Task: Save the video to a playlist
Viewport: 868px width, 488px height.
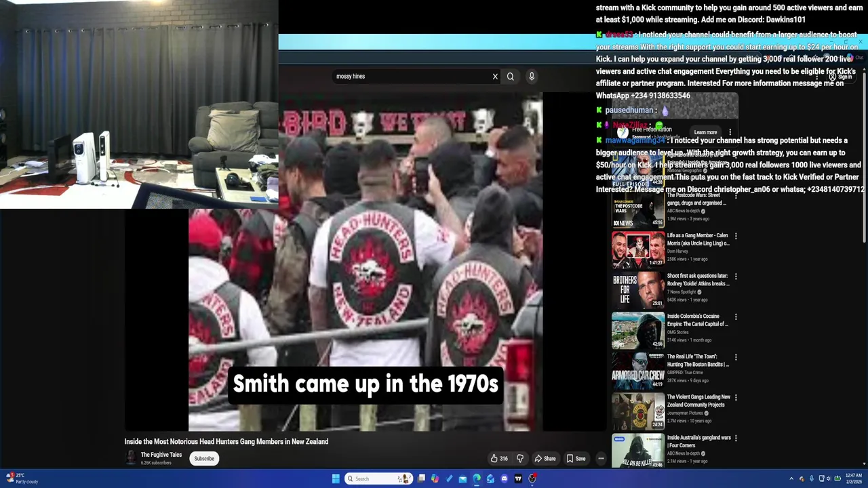Action: click(x=576, y=459)
